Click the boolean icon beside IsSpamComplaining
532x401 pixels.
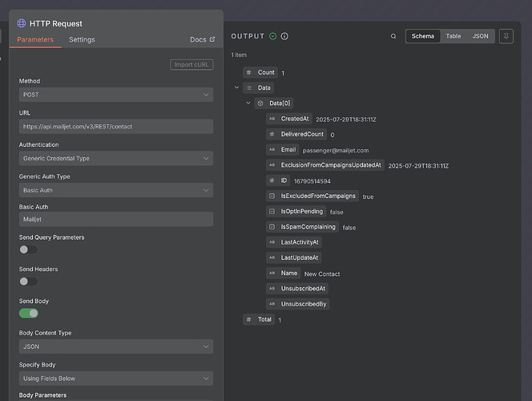tap(272, 227)
